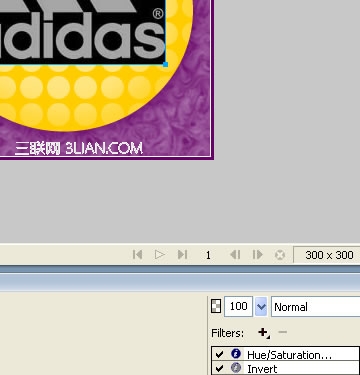Viewport: 360px width, 375px height.
Task: Disable the Invert filter checkmark
Action: tap(219, 368)
